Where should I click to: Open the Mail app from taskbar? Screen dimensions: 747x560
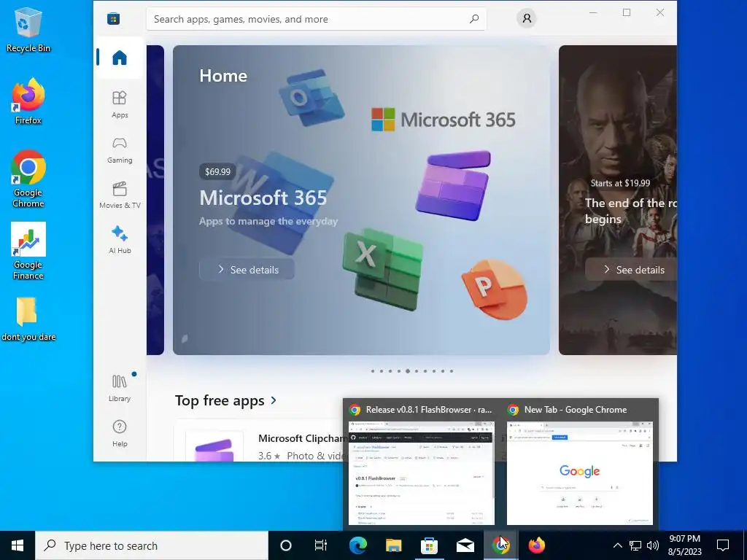click(465, 545)
